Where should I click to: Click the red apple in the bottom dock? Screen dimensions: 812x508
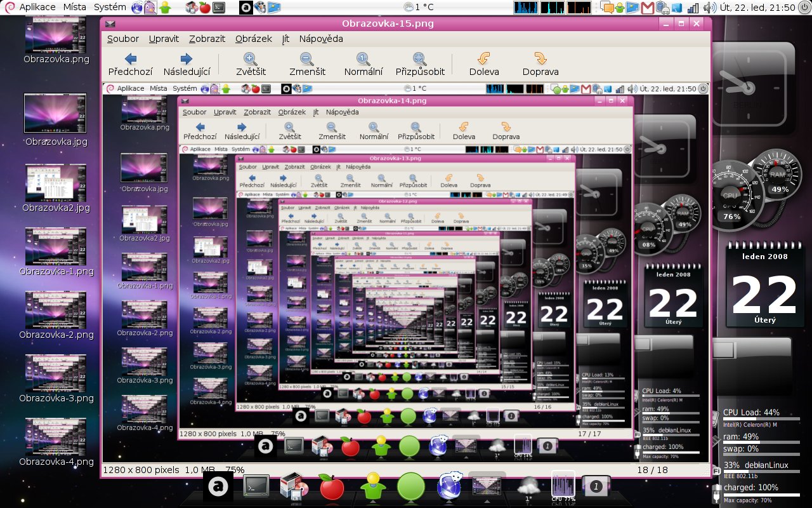pyautogui.click(x=331, y=488)
